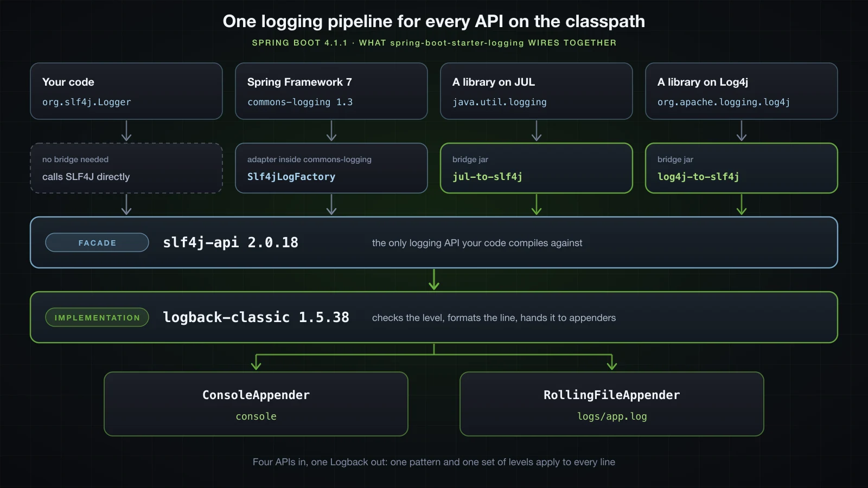
Task: Select the subtitle mentioning SPRING BOOT 4.1.1
Action: point(434,43)
